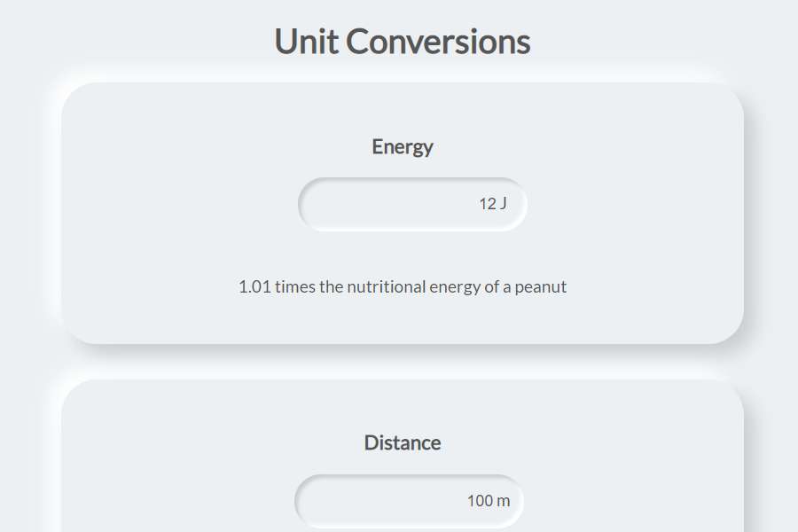Click the m unit label in Distance field
The height and width of the screenshot is (532, 798).
click(x=505, y=500)
